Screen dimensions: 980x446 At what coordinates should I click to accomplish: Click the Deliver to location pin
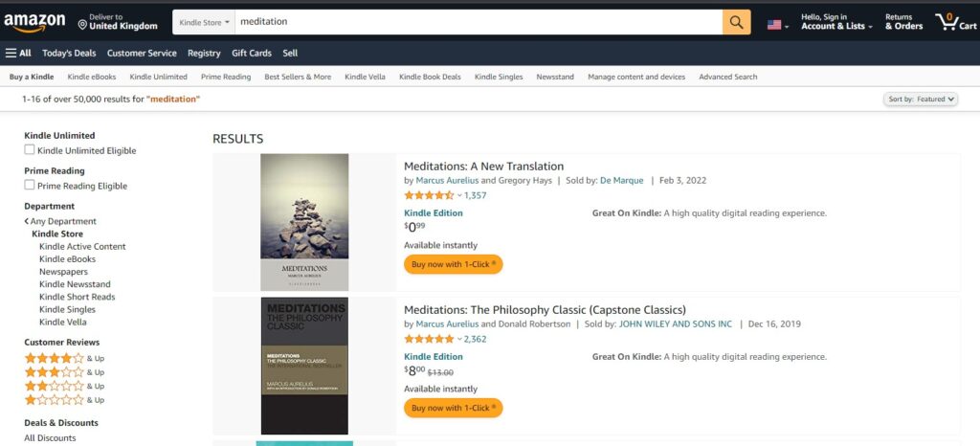pyautogui.click(x=82, y=24)
